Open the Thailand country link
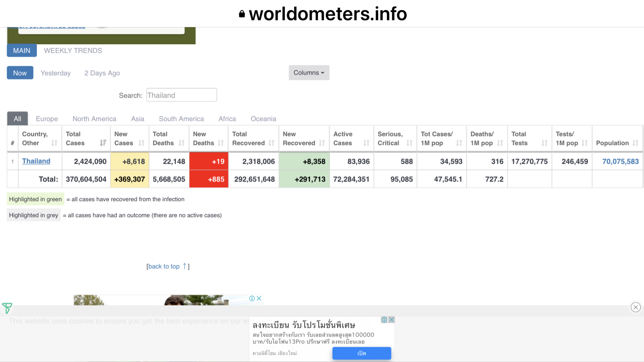Screen dimensions: 644x362 36,161
